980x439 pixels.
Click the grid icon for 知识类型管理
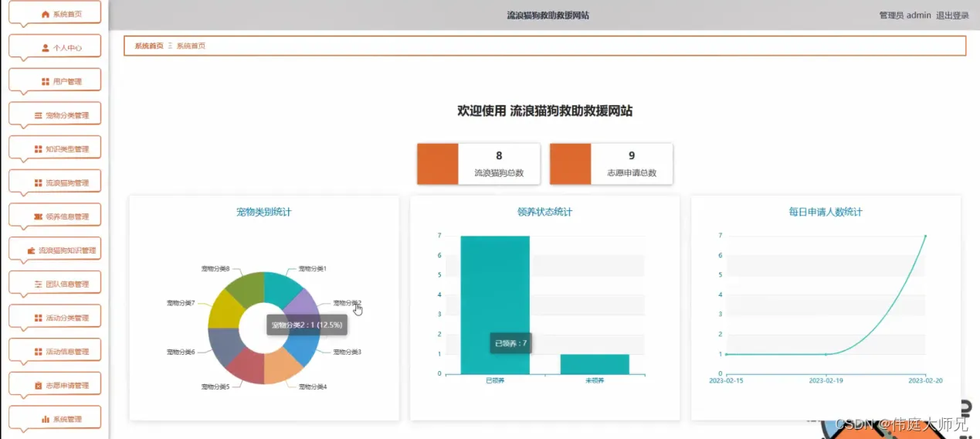click(38, 149)
